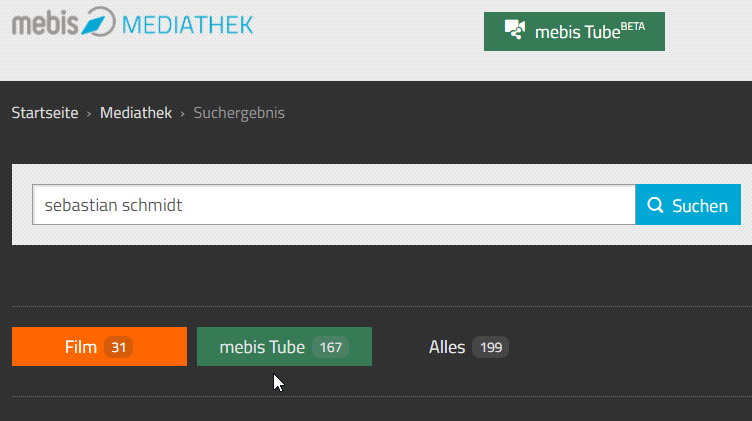The image size is (752, 421).
Task: Click the gray mebis wordmark
Action: [x=44, y=22]
